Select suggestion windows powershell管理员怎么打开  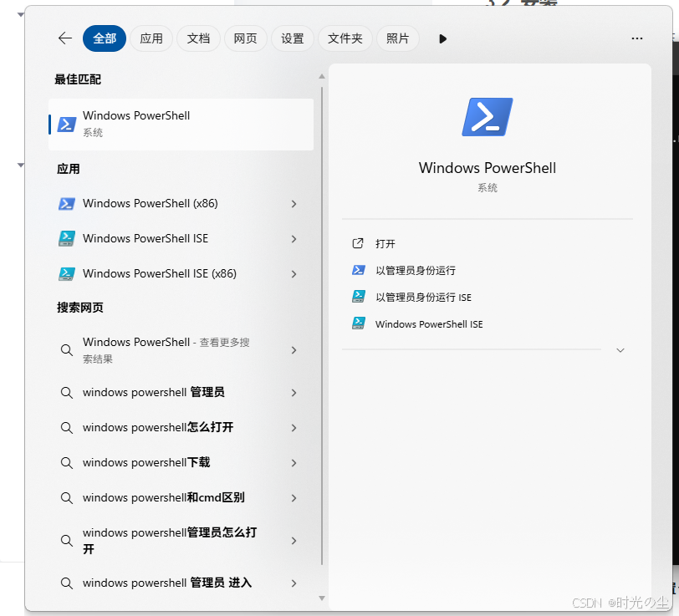point(181,540)
